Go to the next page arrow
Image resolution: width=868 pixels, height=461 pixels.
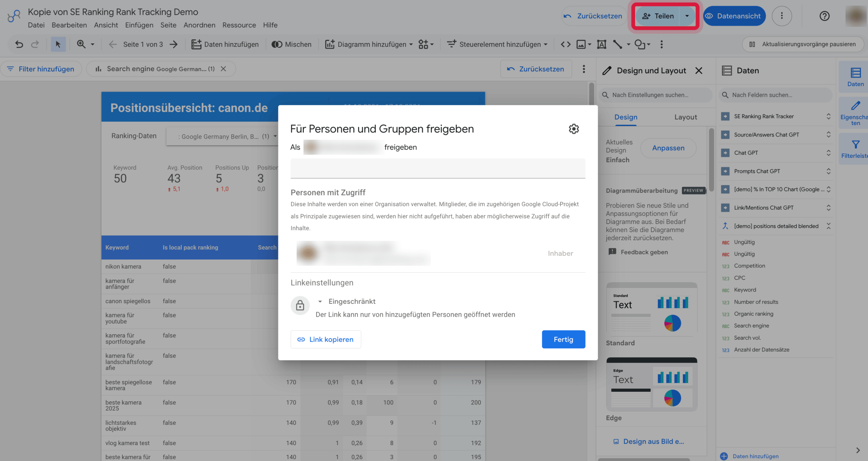click(174, 44)
